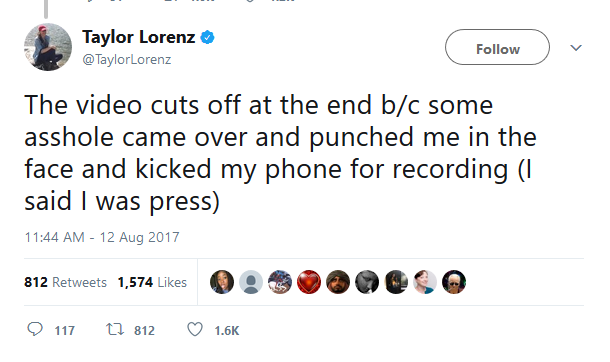Open the 11:44 AM - 12 Aug 2017 timestamp
The width and height of the screenshot is (610, 362).
(102, 237)
